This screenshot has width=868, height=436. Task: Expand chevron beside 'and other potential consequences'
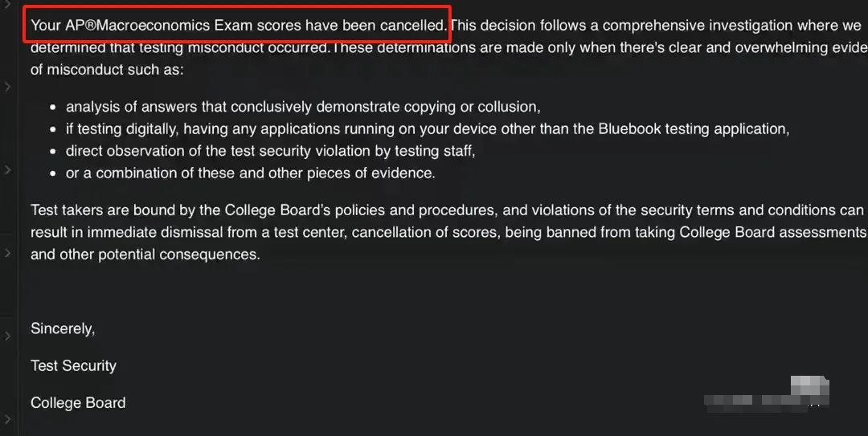pyautogui.click(x=7, y=254)
